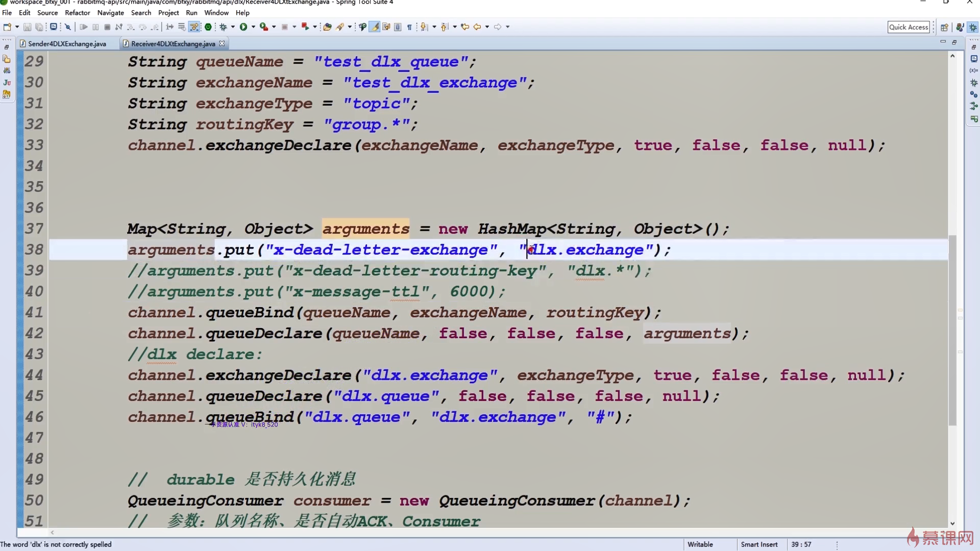
Task: Click the Skip All Breakpoints icon
Action: tap(67, 27)
